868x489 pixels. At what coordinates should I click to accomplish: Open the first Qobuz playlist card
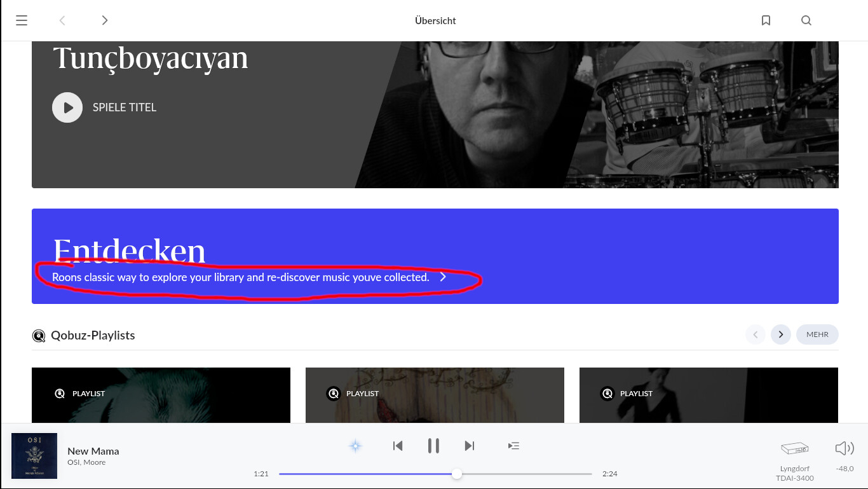[x=161, y=395]
